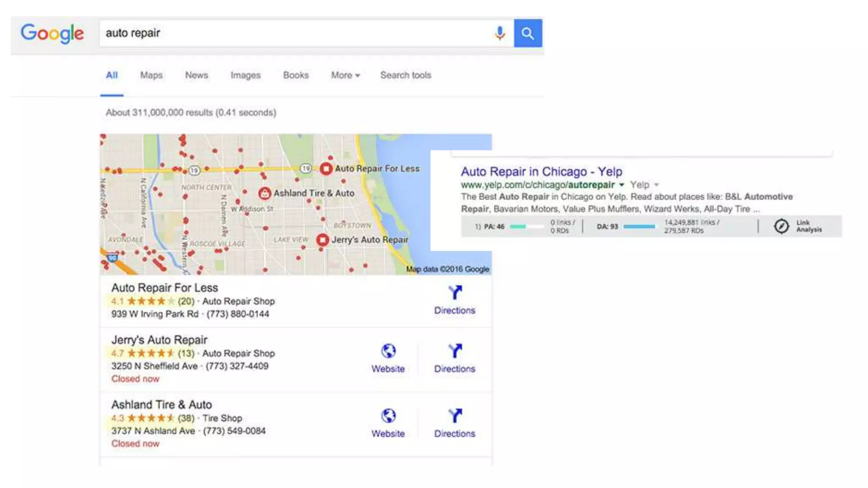This screenshot has width=868, height=488.
Task: Click Directions icon for Jerry's Auto Repair
Action: coord(455,351)
